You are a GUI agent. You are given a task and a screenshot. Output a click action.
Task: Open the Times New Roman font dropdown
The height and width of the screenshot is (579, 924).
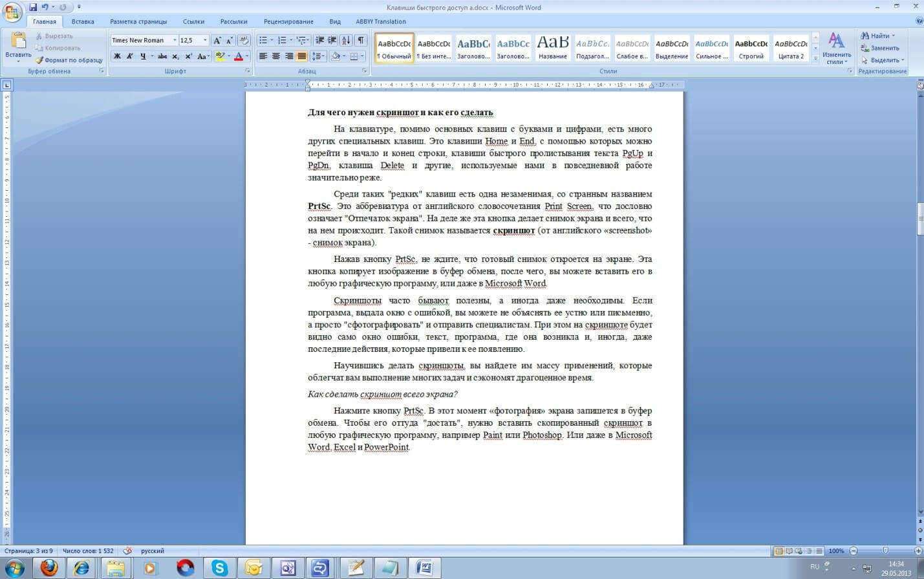click(x=174, y=40)
